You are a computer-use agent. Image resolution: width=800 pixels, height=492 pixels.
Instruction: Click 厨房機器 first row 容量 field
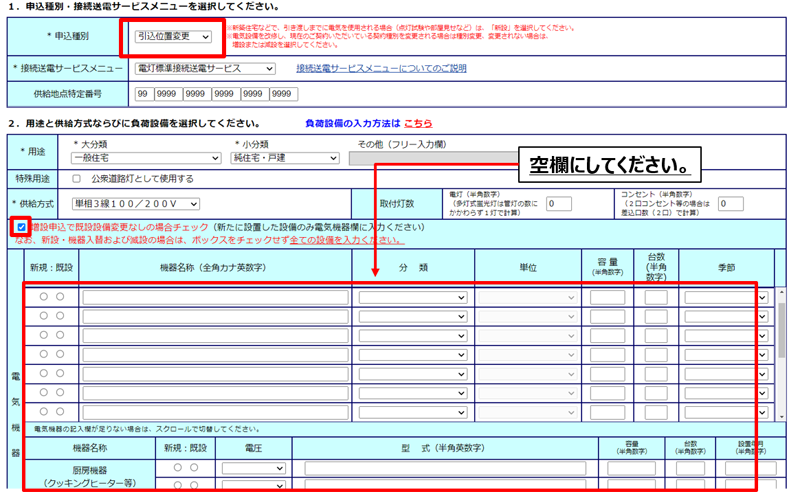(631, 469)
